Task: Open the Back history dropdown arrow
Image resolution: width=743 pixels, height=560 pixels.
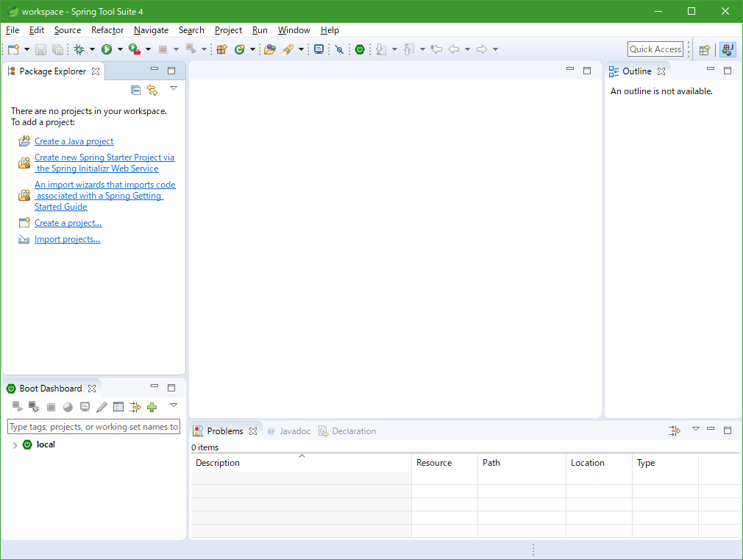Action: (x=467, y=49)
